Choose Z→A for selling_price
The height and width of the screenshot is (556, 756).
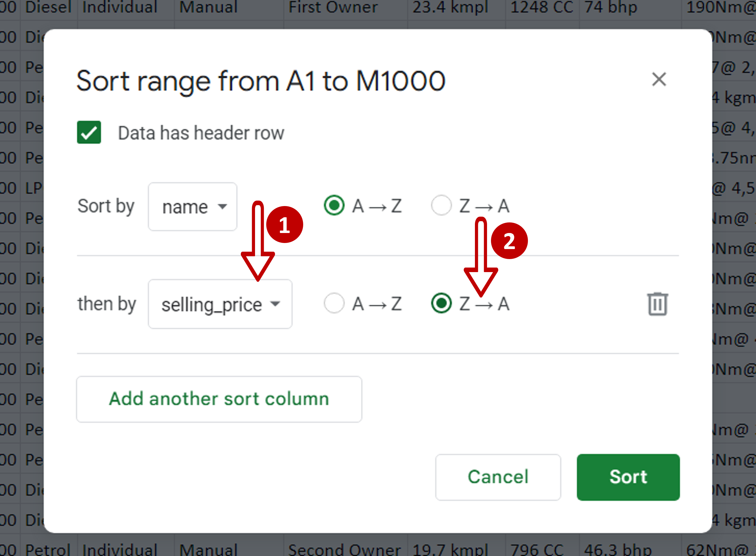441,303
